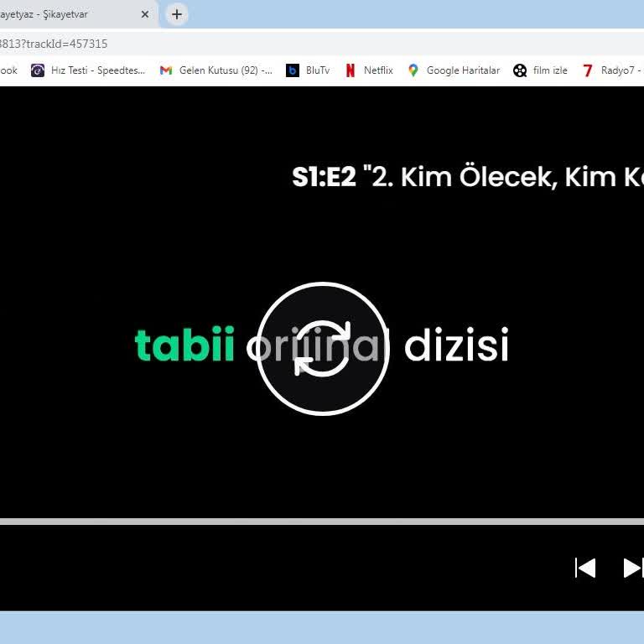Open the BluTv bookmark
The height and width of the screenshot is (644, 644).
[308, 70]
